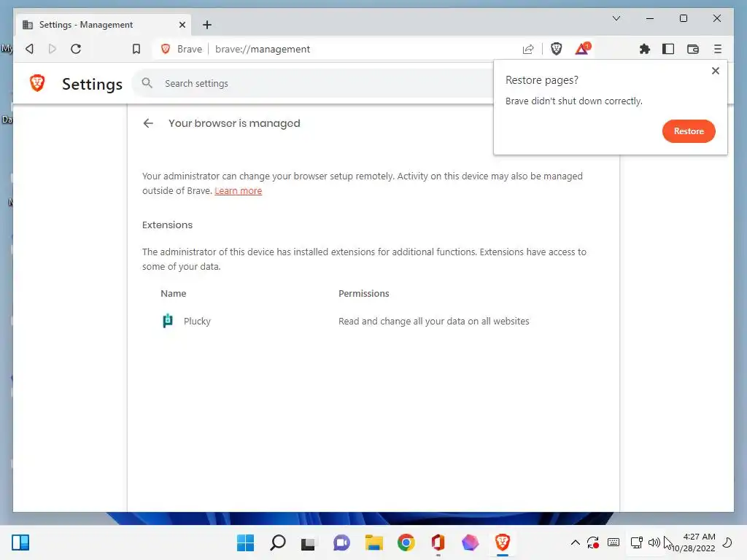Click the forward navigation arrow
747x560 pixels.
pos(53,49)
